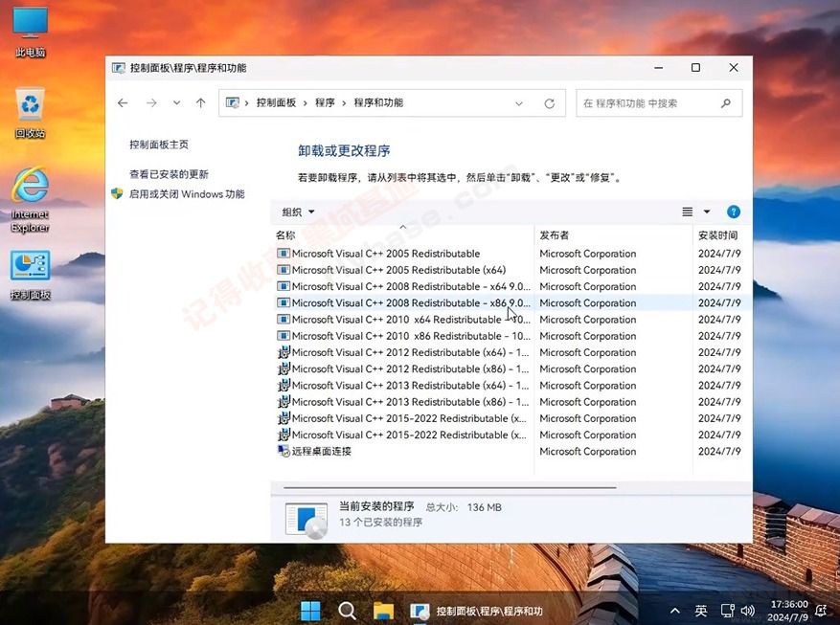Select Visual C++ 2008 Redistributable - x64 row
The image size is (840, 625).
pos(511,286)
